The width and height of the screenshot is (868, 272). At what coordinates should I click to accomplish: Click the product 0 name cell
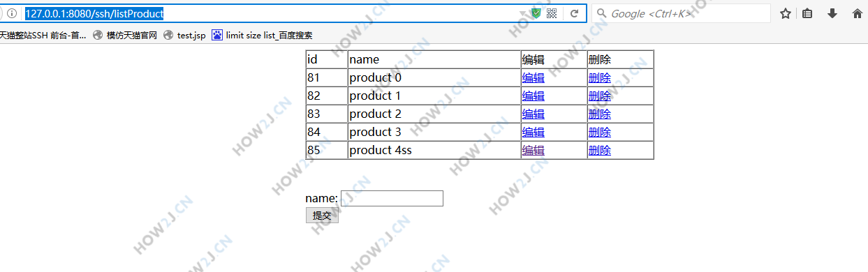pyautogui.click(x=434, y=77)
